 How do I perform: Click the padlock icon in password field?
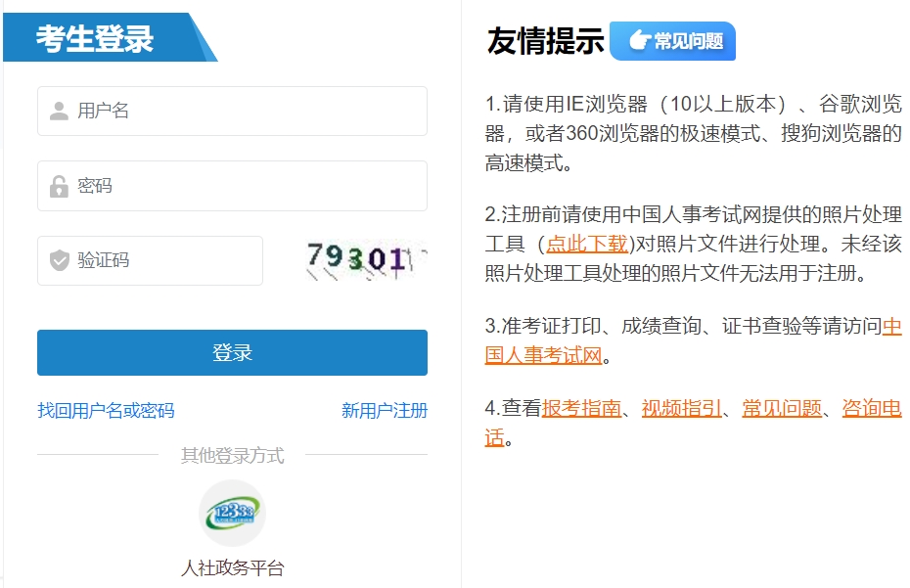[x=59, y=186]
